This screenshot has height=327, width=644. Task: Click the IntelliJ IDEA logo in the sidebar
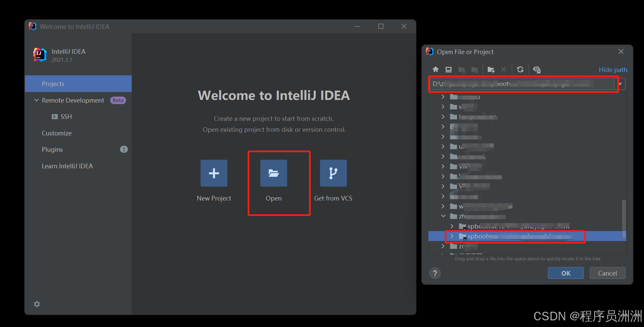[x=40, y=55]
